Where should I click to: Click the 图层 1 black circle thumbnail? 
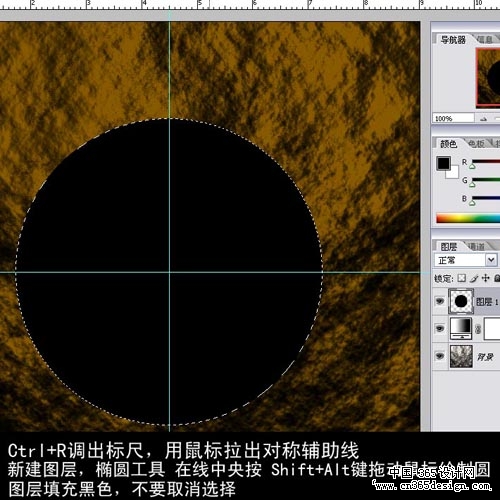(461, 301)
